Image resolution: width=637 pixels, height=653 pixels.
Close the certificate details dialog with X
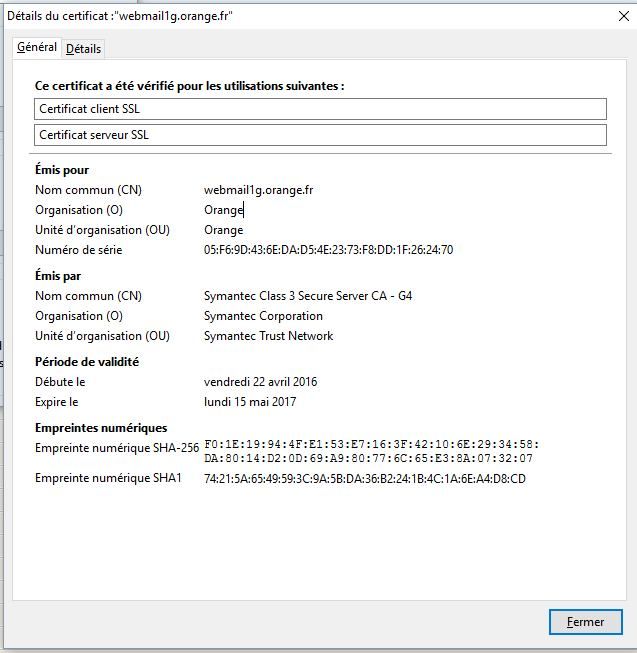coord(624,16)
